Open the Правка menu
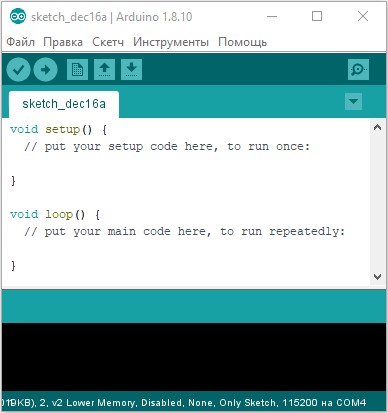The height and width of the screenshot is (413, 388). point(63,42)
